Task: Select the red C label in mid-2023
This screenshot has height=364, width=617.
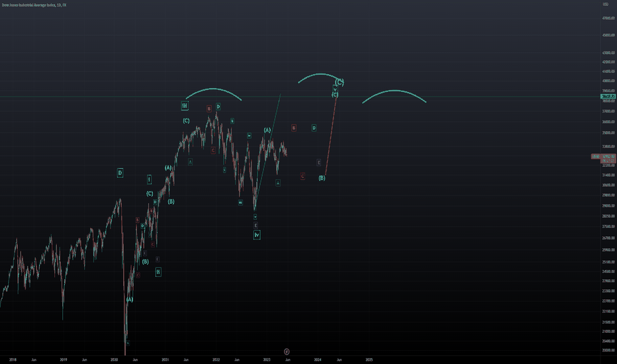Action: tap(302, 176)
